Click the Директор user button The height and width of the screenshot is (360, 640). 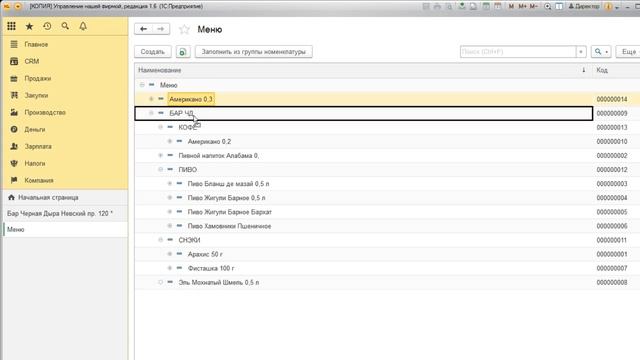click(584, 6)
